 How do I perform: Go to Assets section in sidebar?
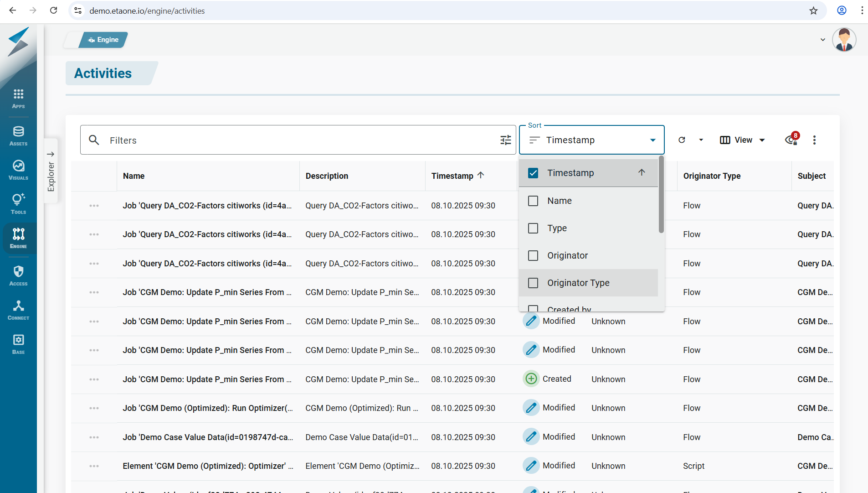[18, 135]
